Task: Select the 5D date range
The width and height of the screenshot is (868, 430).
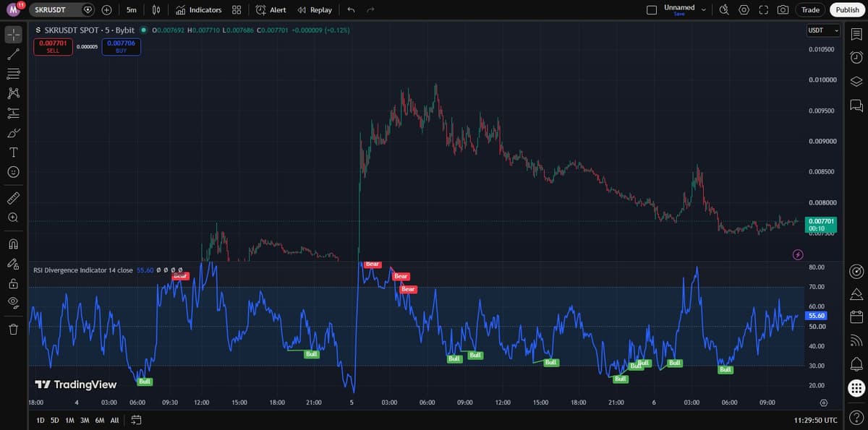Action: click(55, 420)
